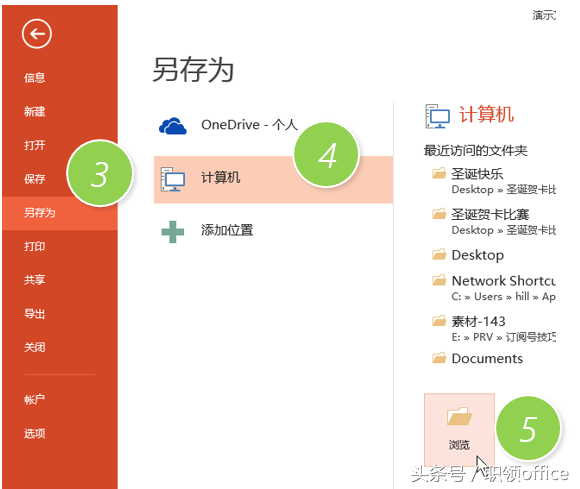This screenshot has width=580, height=489.
Task: Open 选项 at the sidebar bottom
Action: [34, 433]
